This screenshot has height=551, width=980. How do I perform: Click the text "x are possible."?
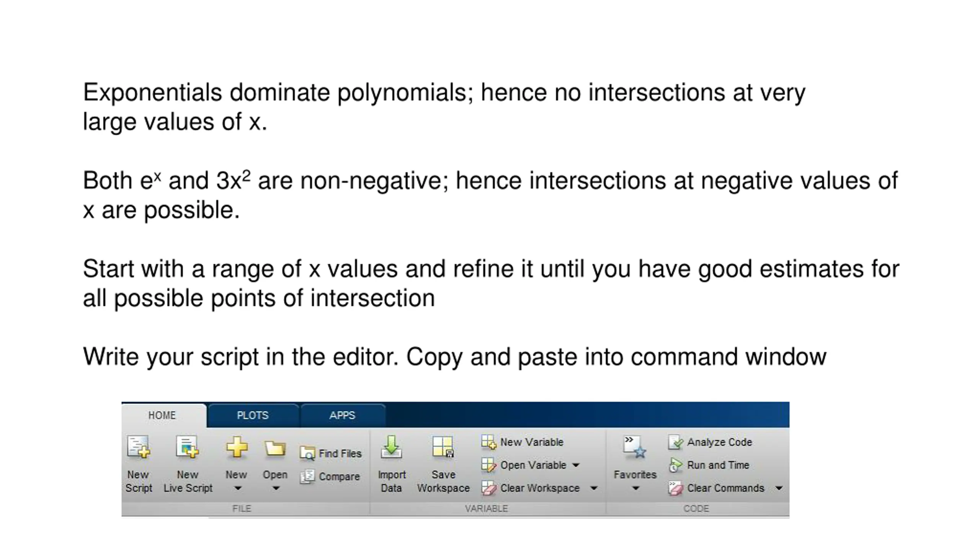pos(161,210)
